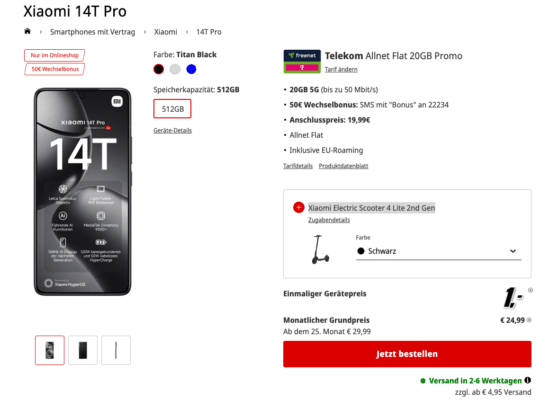Choose the Titan Black color swatch
Viewport: 549px width, 400px height.
point(159,69)
